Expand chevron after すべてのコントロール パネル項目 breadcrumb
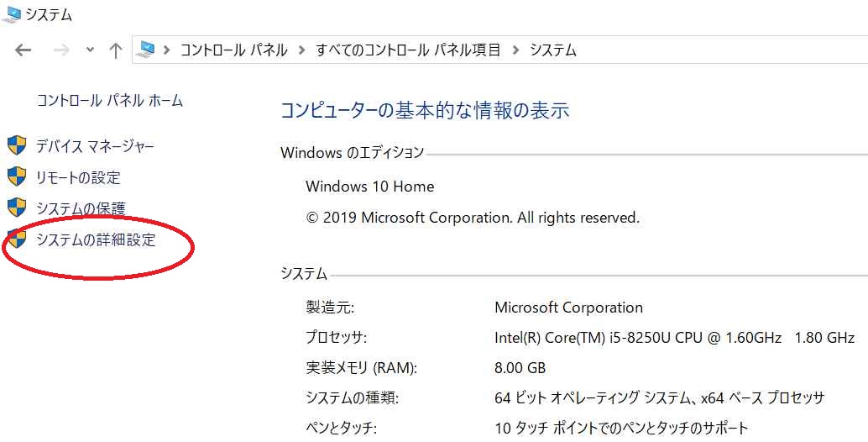868x442 pixels. [x=516, y=50]
